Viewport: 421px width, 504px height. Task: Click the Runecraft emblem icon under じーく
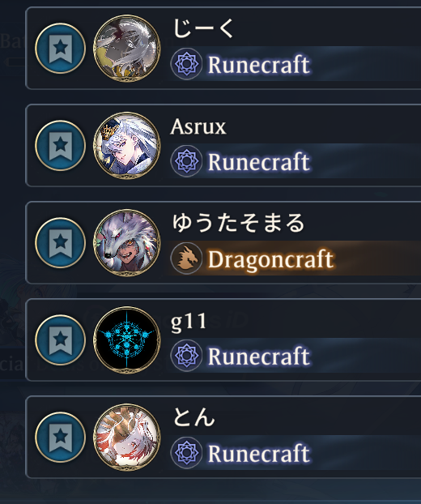(x=186, y=64)
